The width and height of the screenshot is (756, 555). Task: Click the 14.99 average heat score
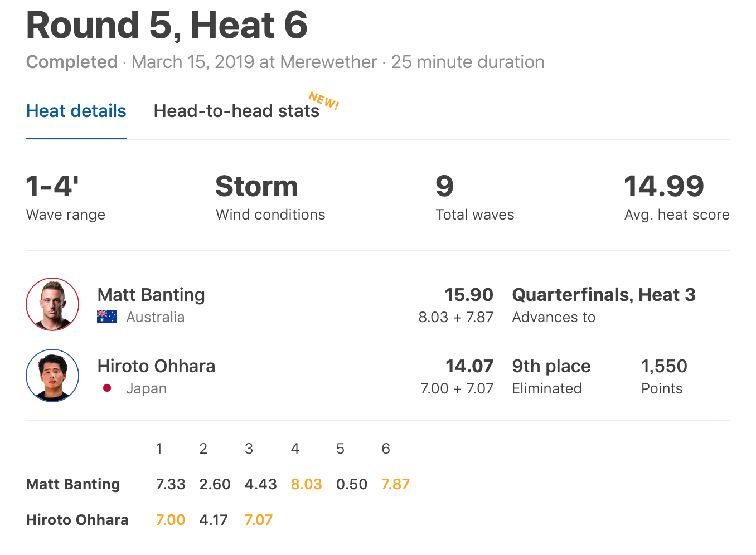(664, 186)
